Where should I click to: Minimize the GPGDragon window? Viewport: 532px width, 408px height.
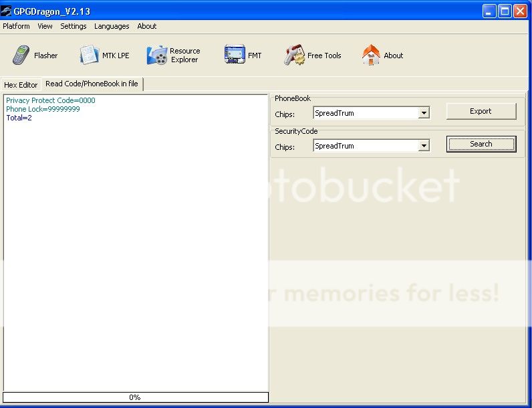pyautogui.click(x=489, y=11)
